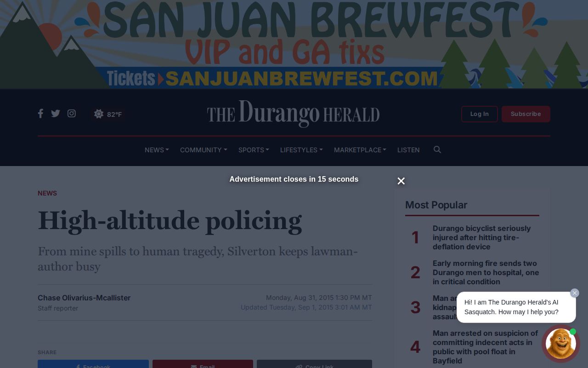Click the Log In button
This screenshot has width=588, height=368.
click(x=480, y=114)
